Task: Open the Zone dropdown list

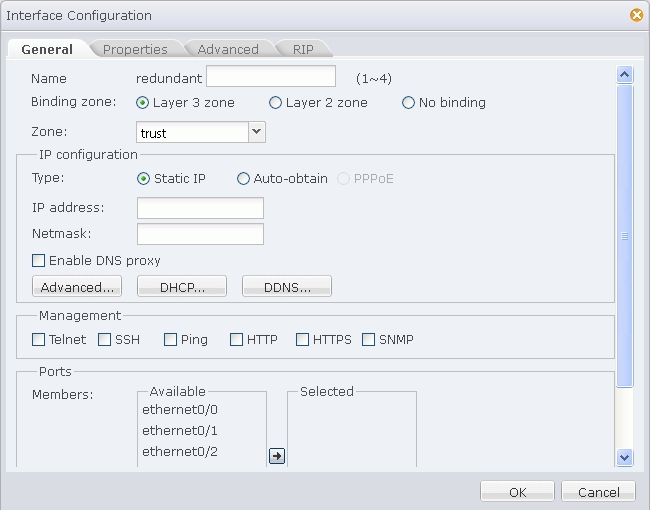Action: 256,132
